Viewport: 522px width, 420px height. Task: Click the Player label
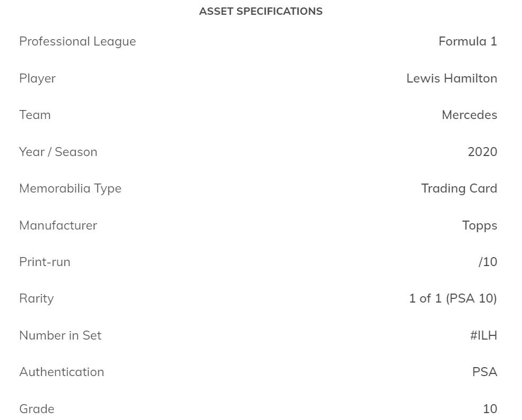[37, 78]
